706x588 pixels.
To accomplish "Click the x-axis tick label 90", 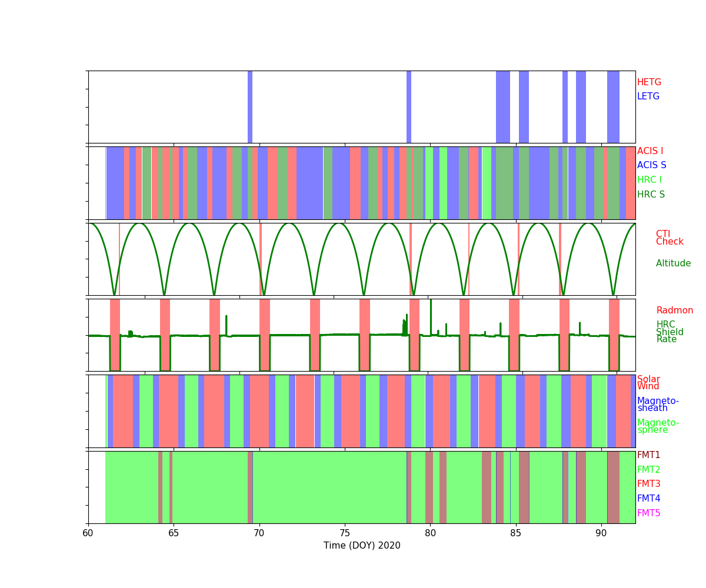I will 601,533.
